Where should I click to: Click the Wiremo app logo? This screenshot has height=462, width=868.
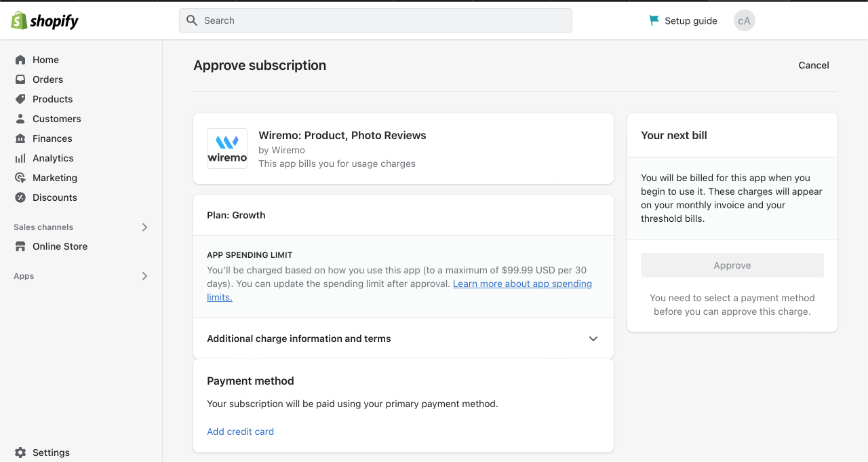pos(227,149)
